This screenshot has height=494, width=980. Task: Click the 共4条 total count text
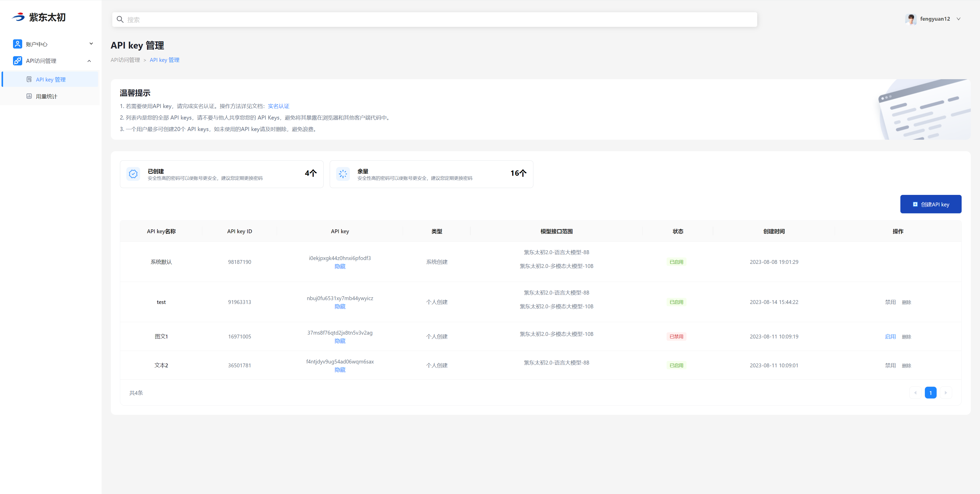coord(136,393)
